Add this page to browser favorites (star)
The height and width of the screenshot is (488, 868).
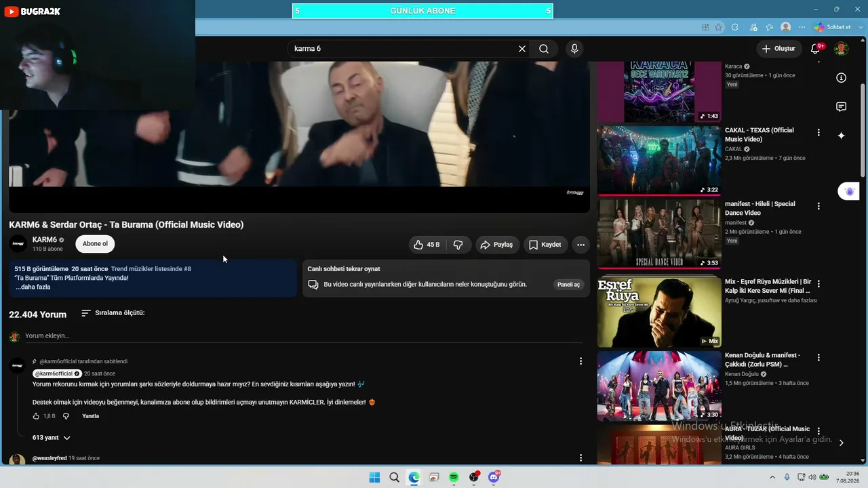(719, 27)
